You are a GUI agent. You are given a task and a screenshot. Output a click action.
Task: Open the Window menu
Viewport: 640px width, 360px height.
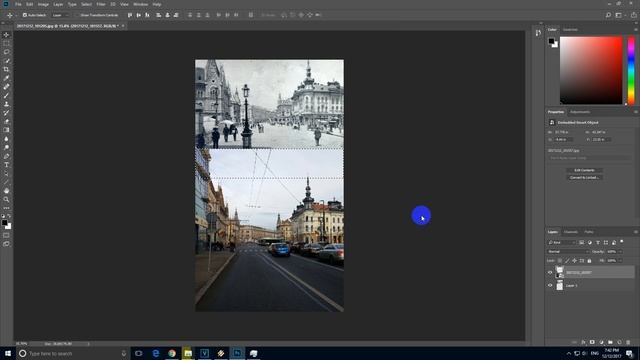click(140, 4)
